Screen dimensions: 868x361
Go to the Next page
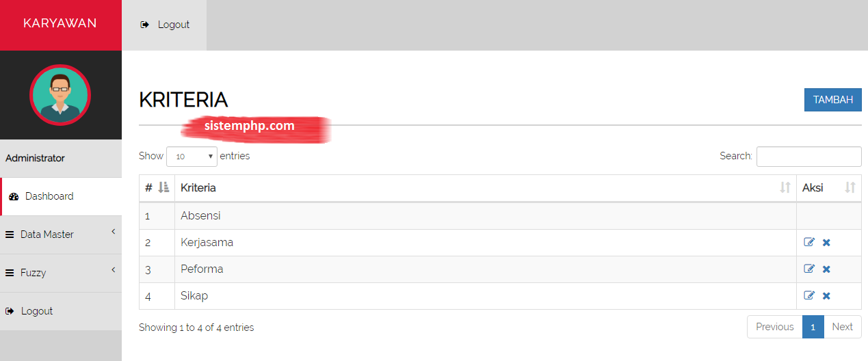842,327
